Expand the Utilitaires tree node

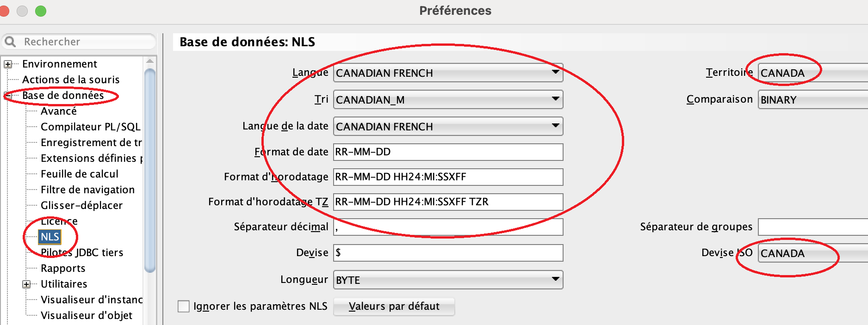click(x=26, y=284)
